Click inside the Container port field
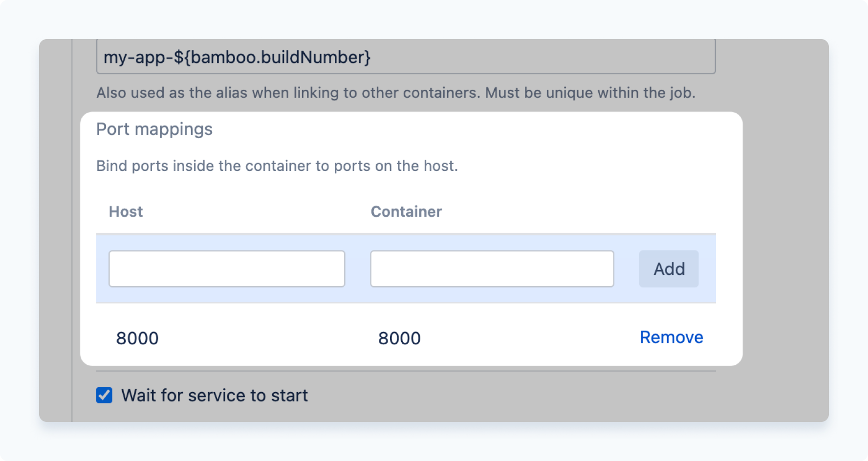This screenshot has width=868, height=461. coord(492,268)
